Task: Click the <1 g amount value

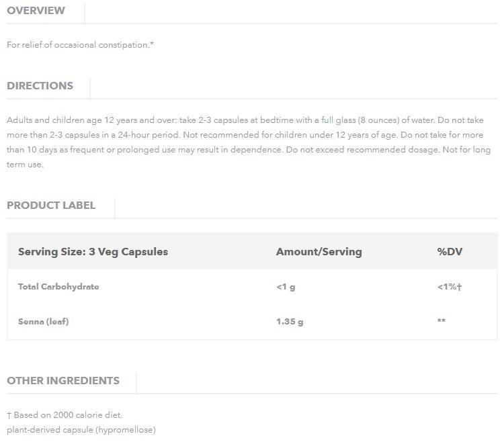Action: pos(286,287)
